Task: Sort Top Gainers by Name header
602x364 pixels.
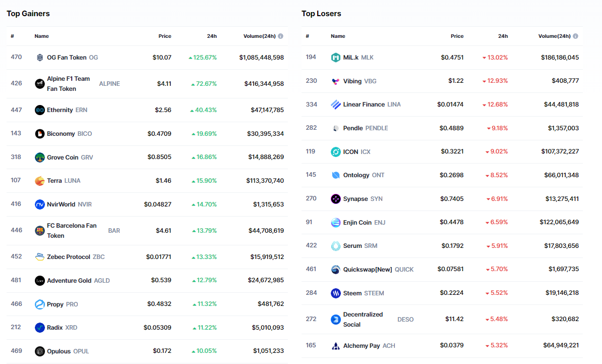Action: click(x=41, y=36)
